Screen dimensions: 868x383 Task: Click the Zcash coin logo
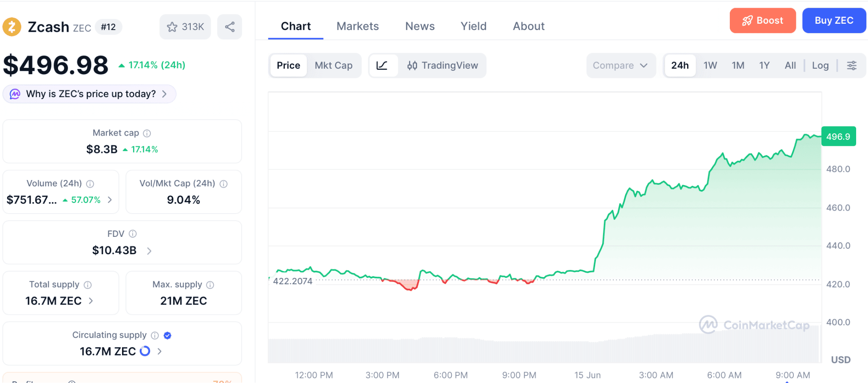click(12, 27)
